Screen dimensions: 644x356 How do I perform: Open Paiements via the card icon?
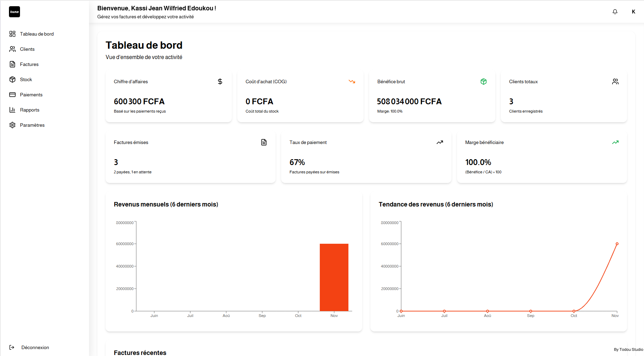[x=12, y=95]
